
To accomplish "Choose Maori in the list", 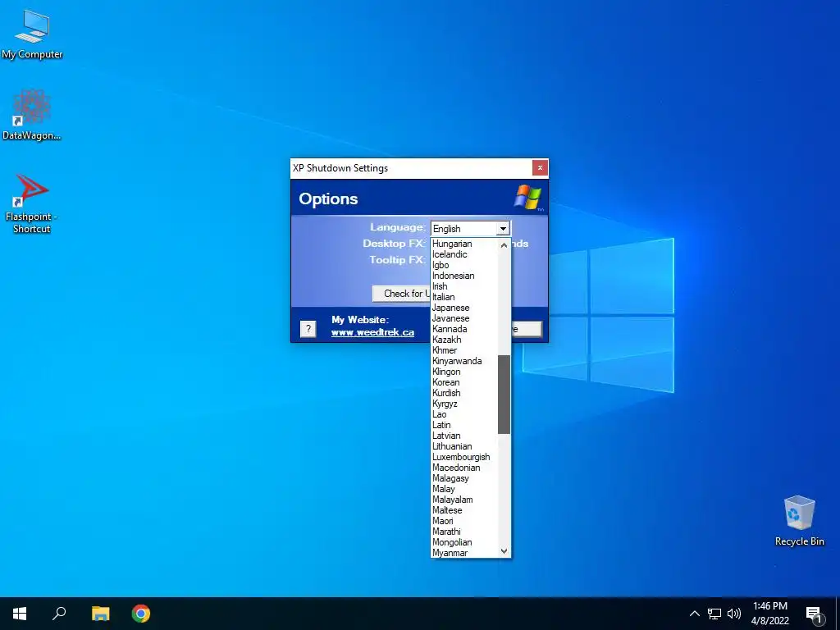I will click(465, 521).
